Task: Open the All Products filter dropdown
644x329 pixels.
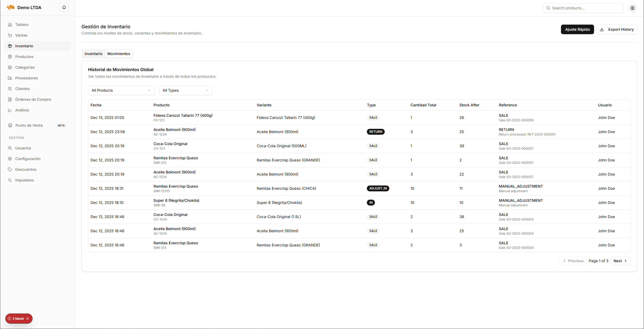Action: point(121,90)
